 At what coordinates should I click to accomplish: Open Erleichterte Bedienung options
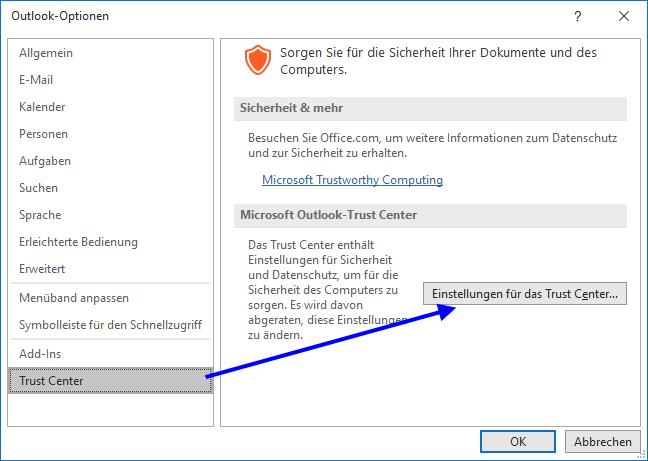[x=78, y=242]
